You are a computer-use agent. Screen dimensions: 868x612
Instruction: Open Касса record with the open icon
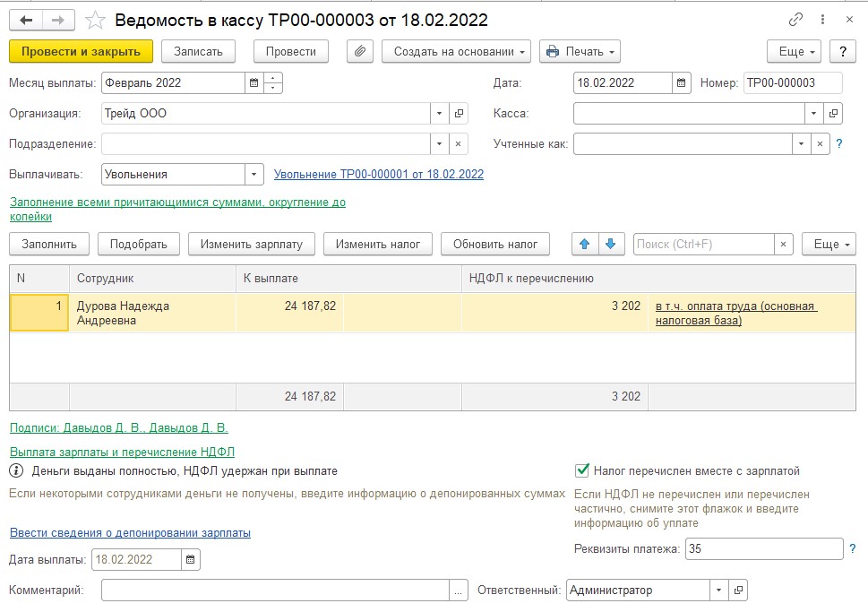coord(832,114)
